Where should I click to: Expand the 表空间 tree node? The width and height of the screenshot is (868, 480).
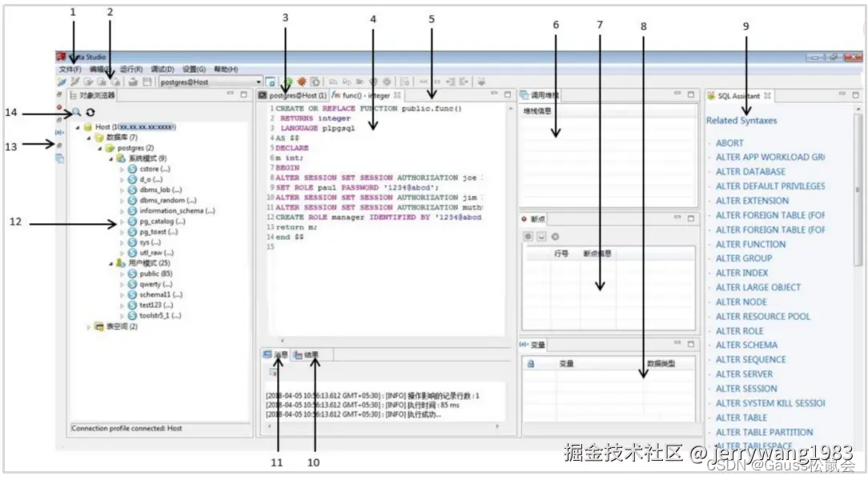(x=90, y=326)
